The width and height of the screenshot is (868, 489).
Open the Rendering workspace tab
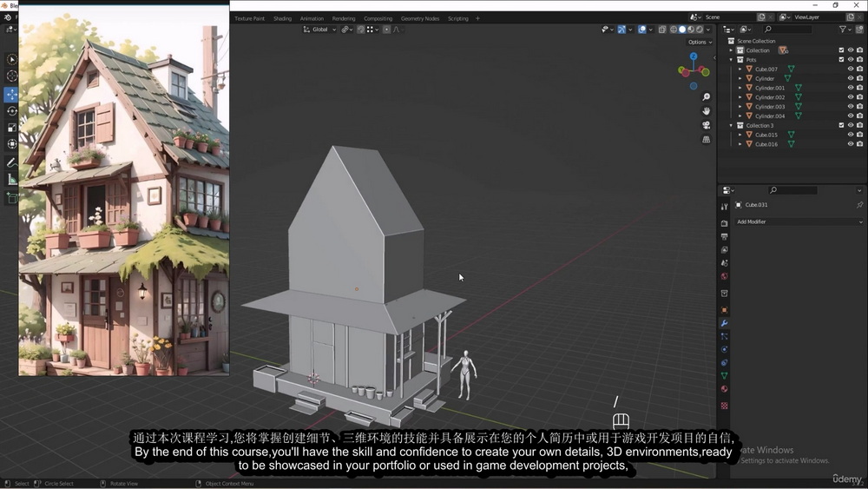[344, 18]
